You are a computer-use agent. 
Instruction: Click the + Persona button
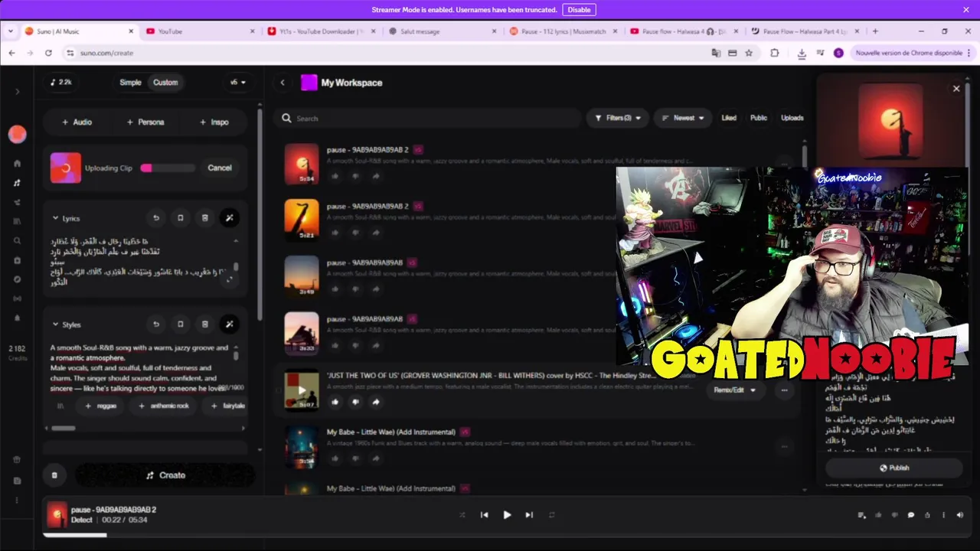click(x=145, y=122)
